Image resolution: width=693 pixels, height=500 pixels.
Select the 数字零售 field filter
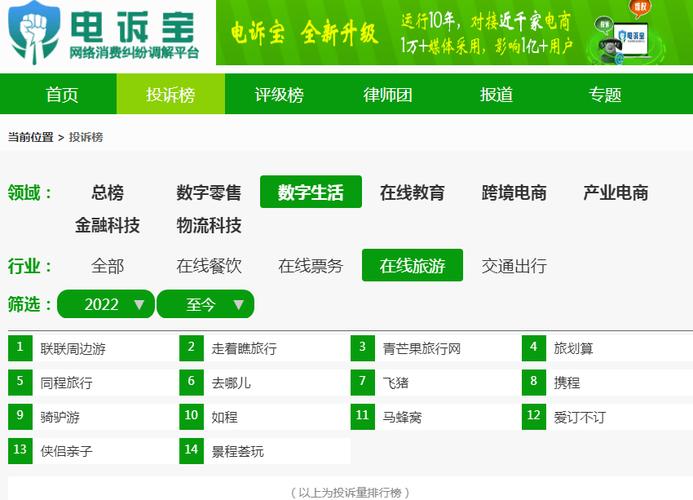tap(209, 192)
